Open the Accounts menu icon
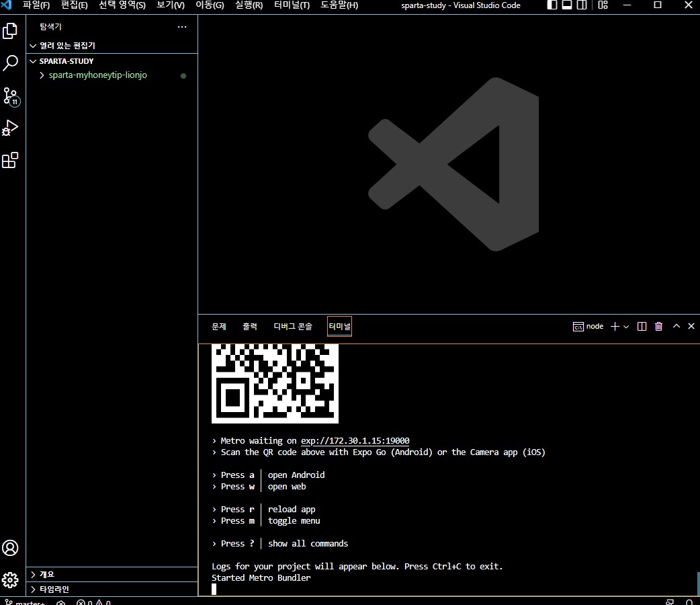Image resolution: width=700 pixels, height=605 pixels. click(x=10, y=548)
